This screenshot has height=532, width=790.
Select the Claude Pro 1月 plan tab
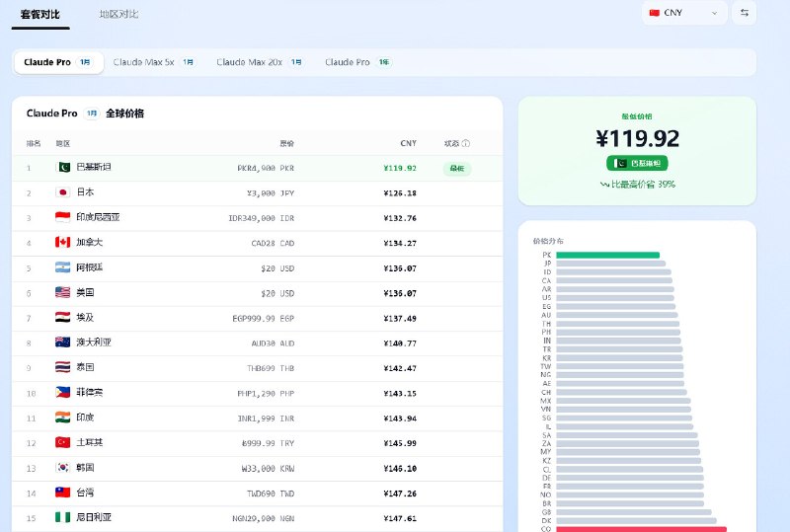coord(58,62)
